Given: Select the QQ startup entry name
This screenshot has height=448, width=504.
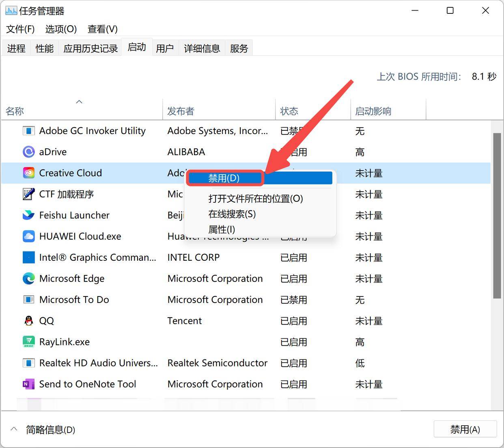Looking at the screenshot, I should [46, 321].
